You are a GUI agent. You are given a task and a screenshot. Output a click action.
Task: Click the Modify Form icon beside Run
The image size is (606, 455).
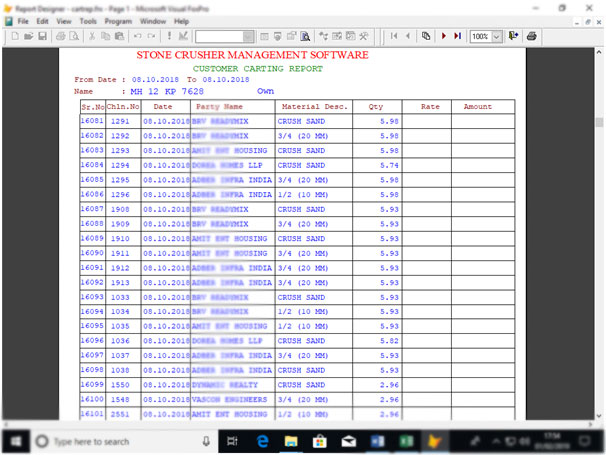pos(183,36)
